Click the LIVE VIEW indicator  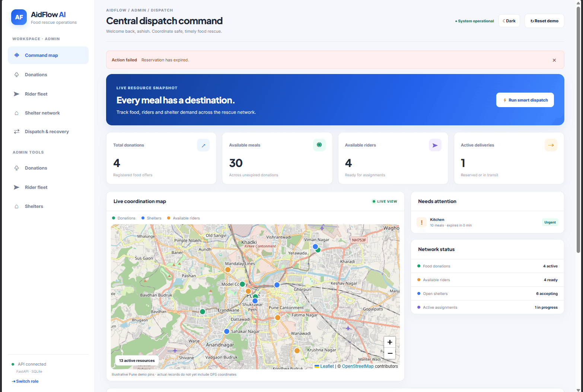(385, 202)
